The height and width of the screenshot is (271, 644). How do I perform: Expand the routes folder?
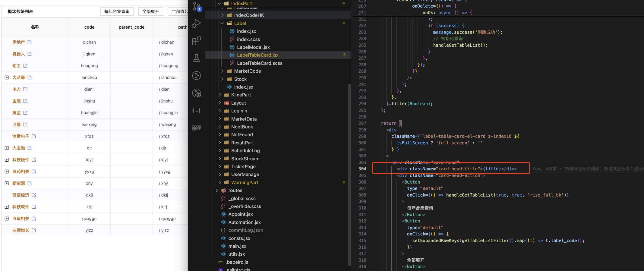(x=217, y=191)
